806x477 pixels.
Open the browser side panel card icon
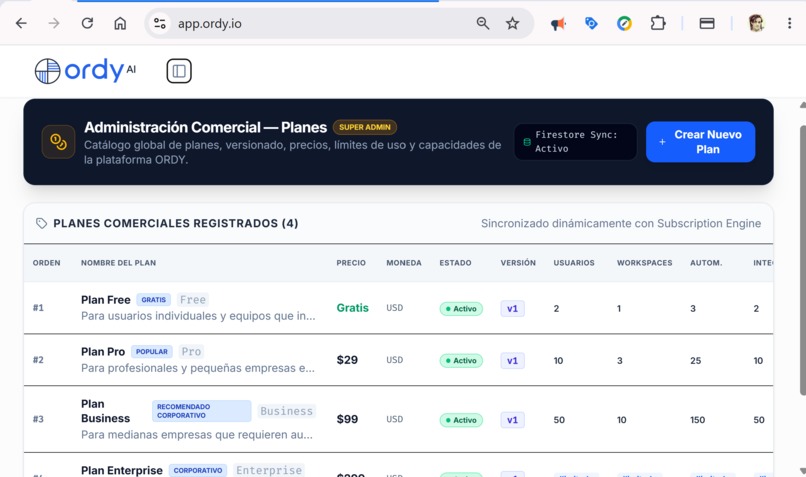[707, 23]
